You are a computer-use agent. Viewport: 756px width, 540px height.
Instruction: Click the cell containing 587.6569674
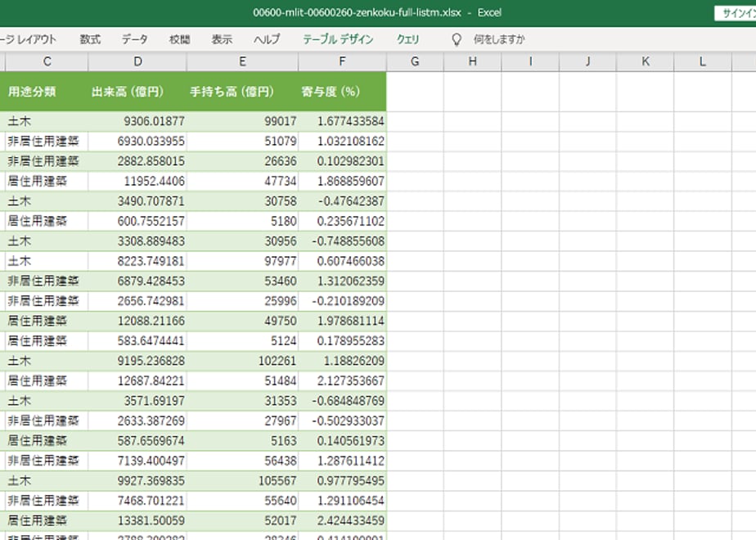coord(137,441)
